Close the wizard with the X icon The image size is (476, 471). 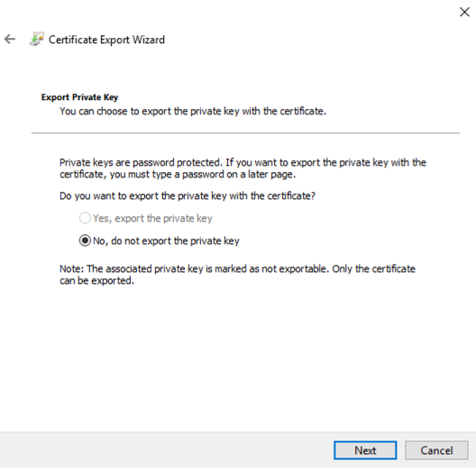pyautogui.click(x=464, y=12)
